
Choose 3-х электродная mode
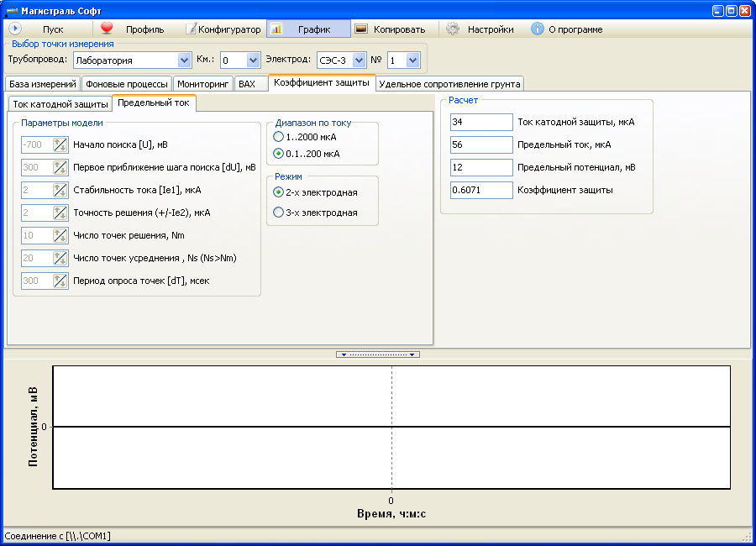click(279, 213)
